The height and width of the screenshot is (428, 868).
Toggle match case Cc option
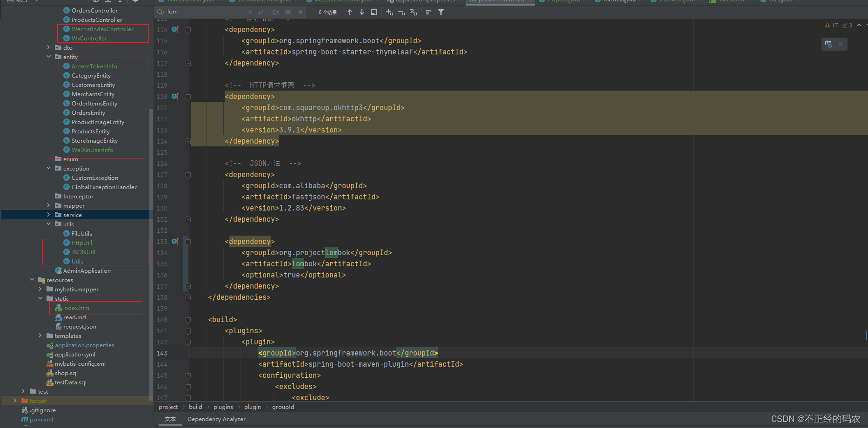[276, 12]
